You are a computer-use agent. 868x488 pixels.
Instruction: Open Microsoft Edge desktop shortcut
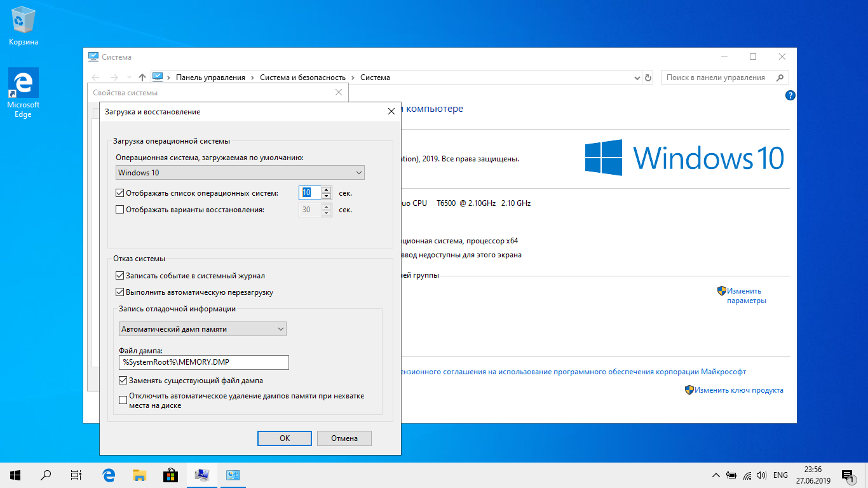pyautogui.click(x=23, y=92)
